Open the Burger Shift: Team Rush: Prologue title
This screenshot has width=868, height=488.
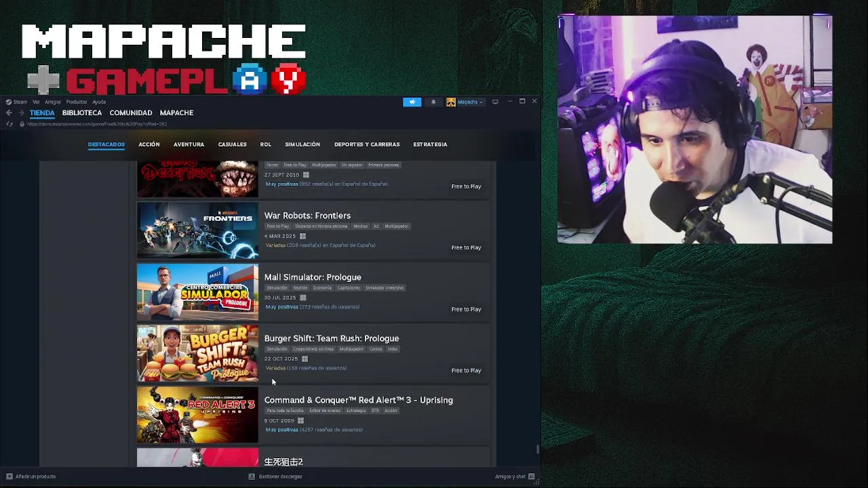point(332,339)
